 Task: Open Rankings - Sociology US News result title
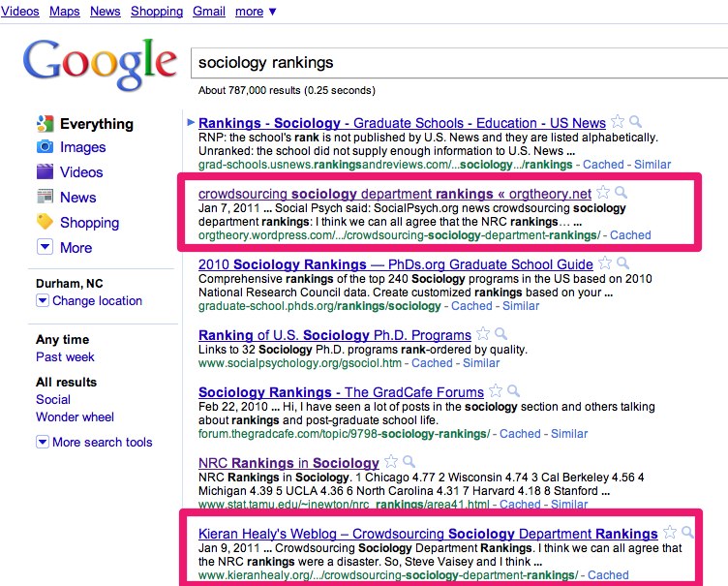click(x=402, y=123)
